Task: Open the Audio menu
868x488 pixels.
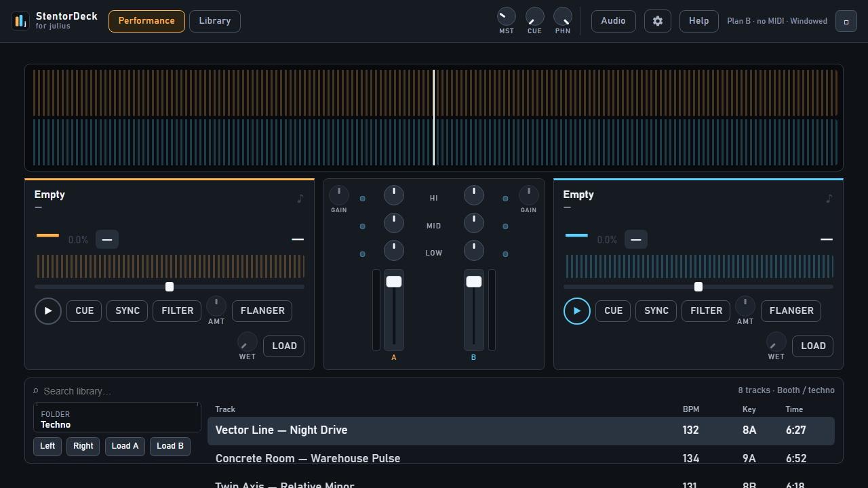Action: (x=614, y=21)
